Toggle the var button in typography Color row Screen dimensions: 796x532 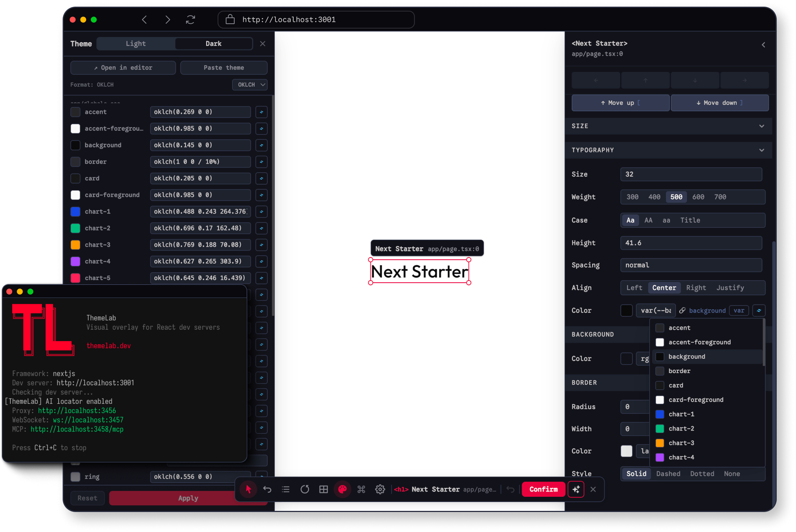[x=739, y=310]
